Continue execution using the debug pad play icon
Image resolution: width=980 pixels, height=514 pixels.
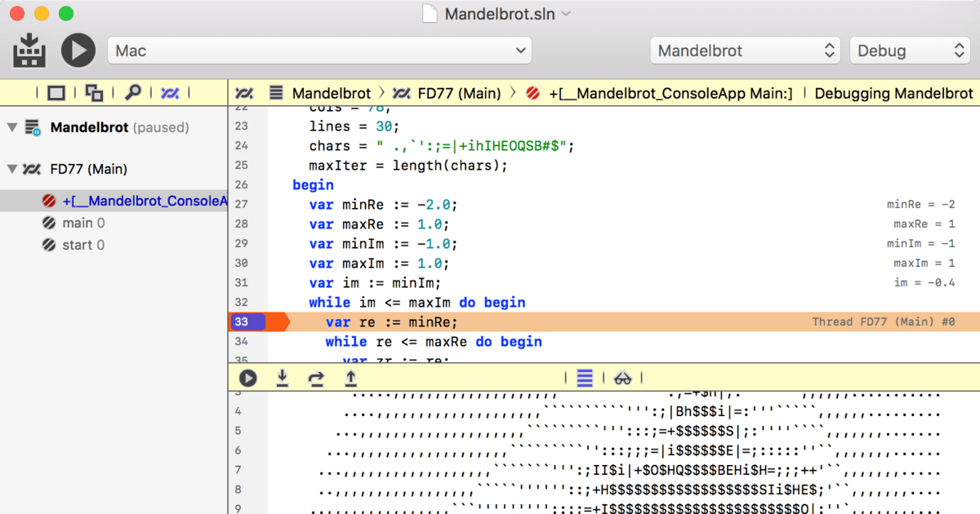coord(247,378)
